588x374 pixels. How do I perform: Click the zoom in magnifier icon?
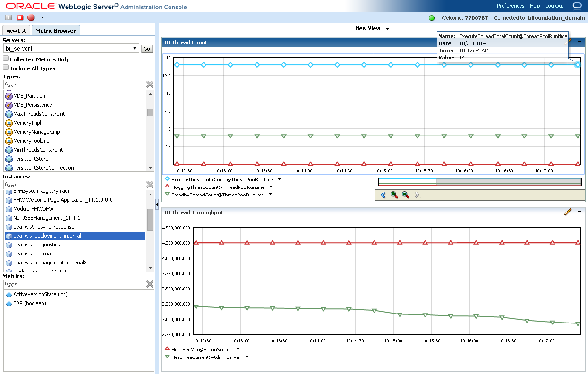pos(394,195)
